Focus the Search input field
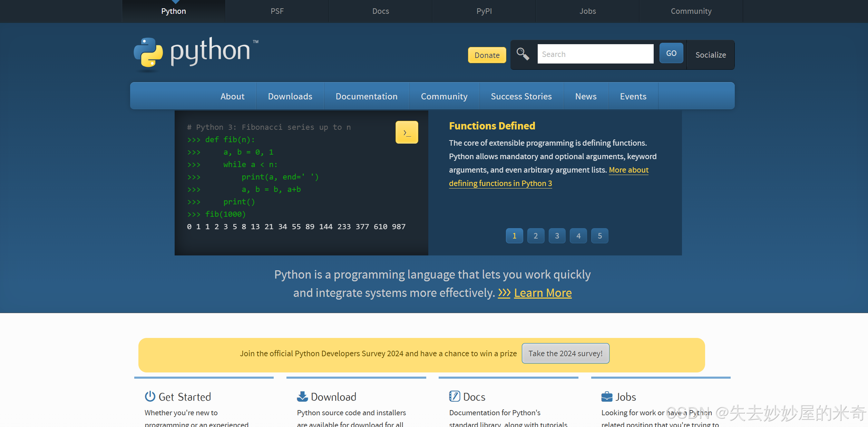The height and width of the screenshot is (427, 868). 595,54
